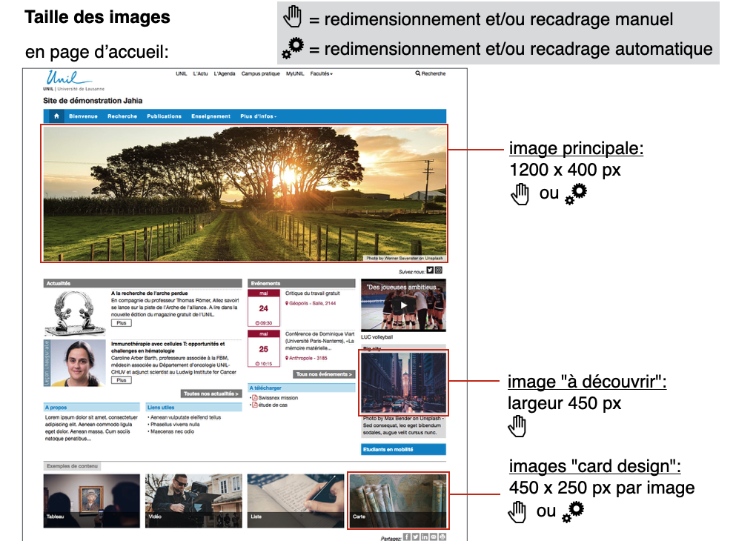Click the Tous nos événements button
Image resolution: width=756 pixels, height=541 pixels.
coord(324,374)
